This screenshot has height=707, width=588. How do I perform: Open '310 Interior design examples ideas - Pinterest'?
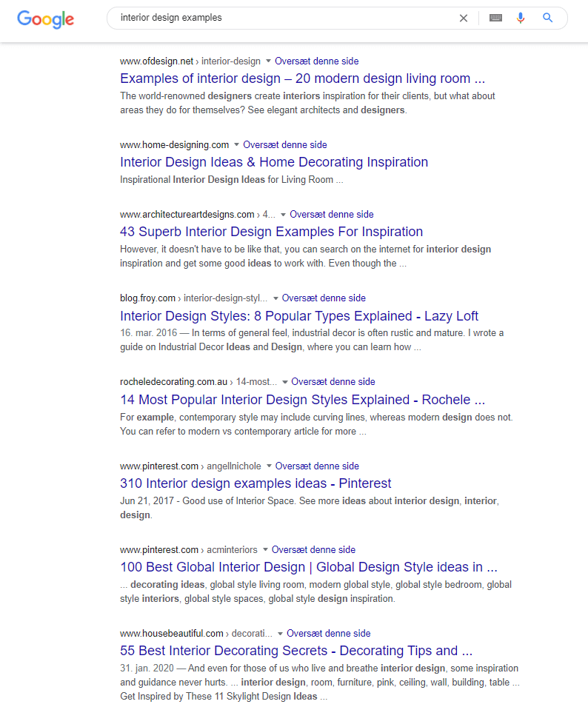[255, 483]
